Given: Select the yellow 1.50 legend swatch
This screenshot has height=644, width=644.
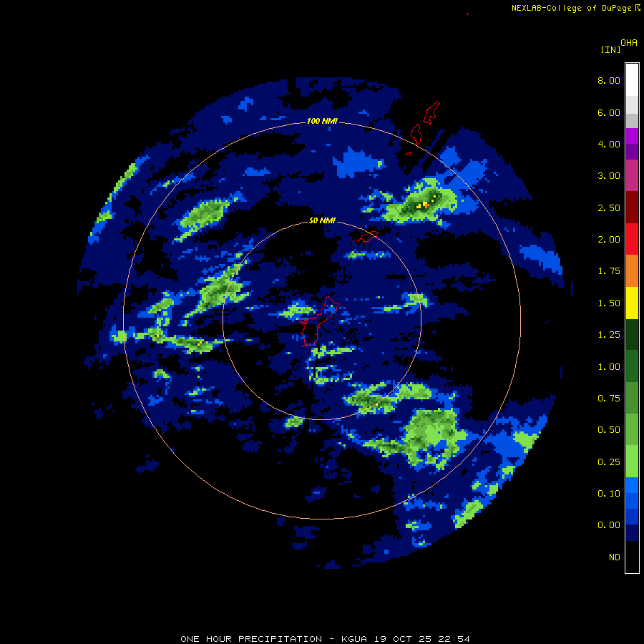Looking at the screenshot, I should 632,303.
